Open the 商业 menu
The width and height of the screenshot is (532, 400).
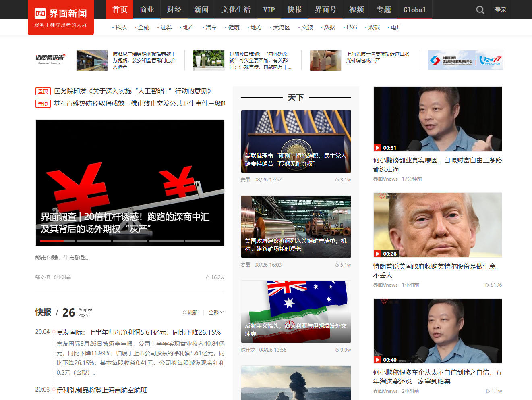pyautogui.click(x=147, y=10)
